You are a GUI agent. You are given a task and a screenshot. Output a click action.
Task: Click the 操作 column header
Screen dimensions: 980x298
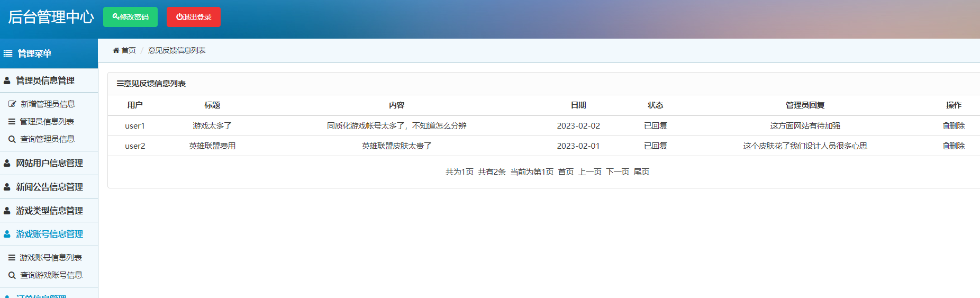tap(954, 105)
